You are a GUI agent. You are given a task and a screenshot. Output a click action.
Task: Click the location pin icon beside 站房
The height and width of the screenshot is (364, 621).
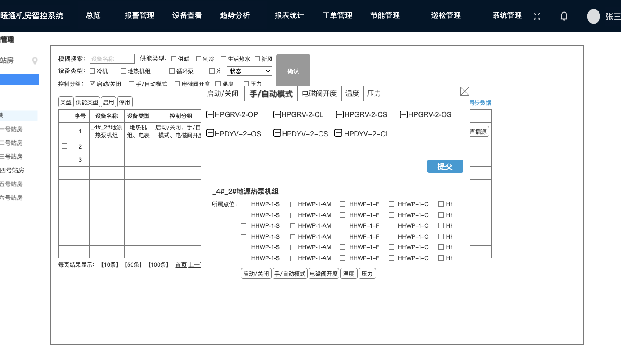coord(35,61)
